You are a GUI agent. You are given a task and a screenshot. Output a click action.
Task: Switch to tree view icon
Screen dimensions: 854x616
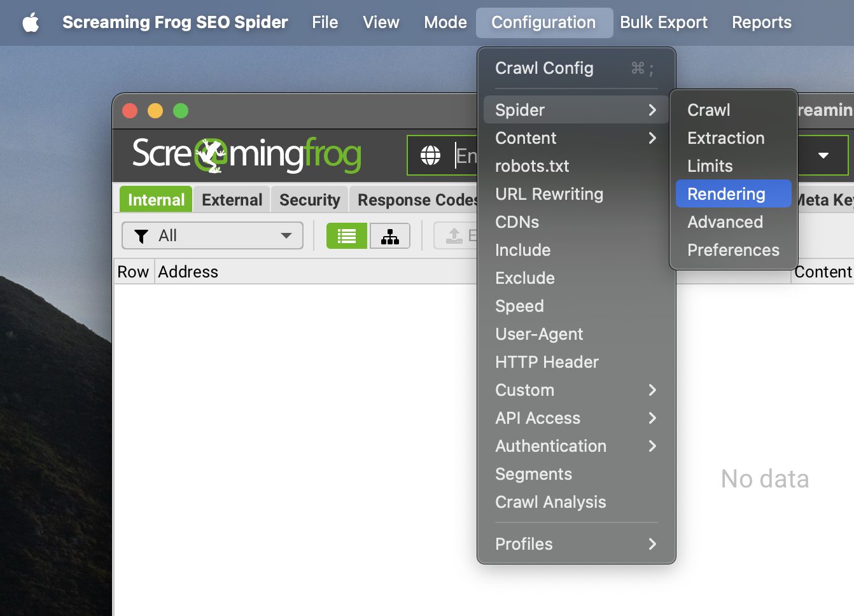[x=389, y=236]
